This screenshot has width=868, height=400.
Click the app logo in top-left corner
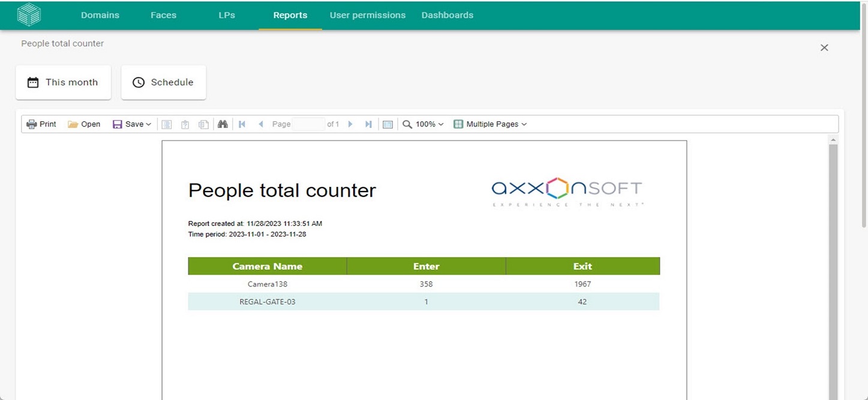click(29, 15)
